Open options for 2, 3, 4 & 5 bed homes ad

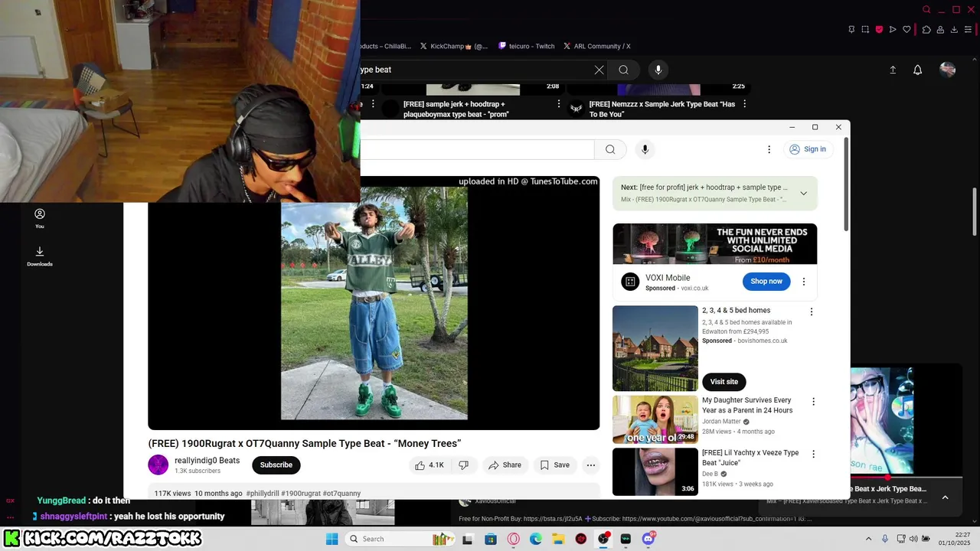812,311
